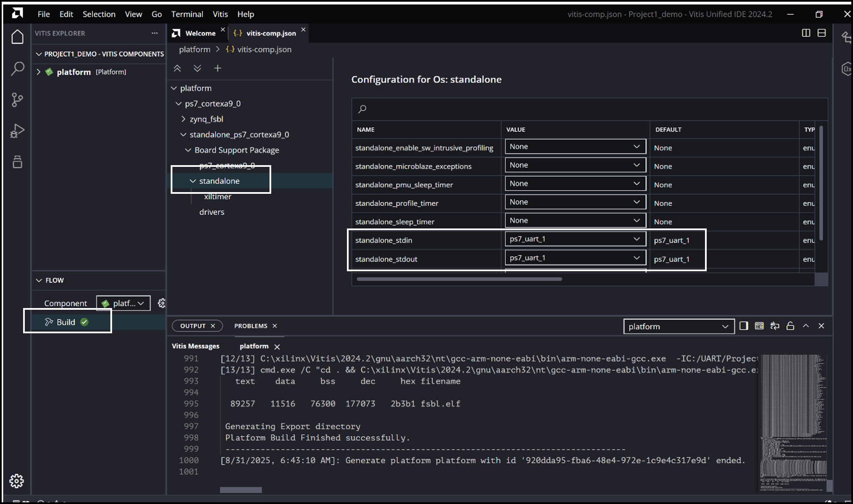The height and width of the screenshot is (504, 853).
Task: Open the Extensions icon below Debug
Action: [x=17, y=162]
